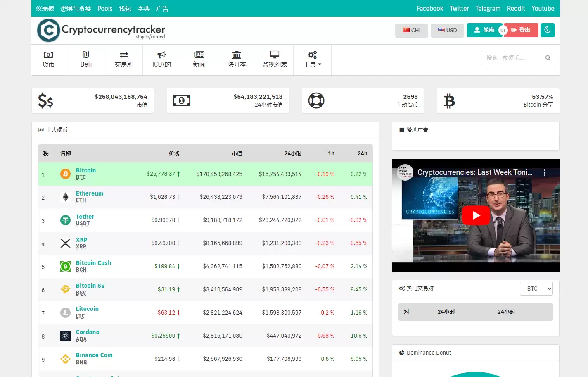Click the active currencies lifebuoy icon
The width and height of the screenshot is (588, 377).
tap(316, 100)
